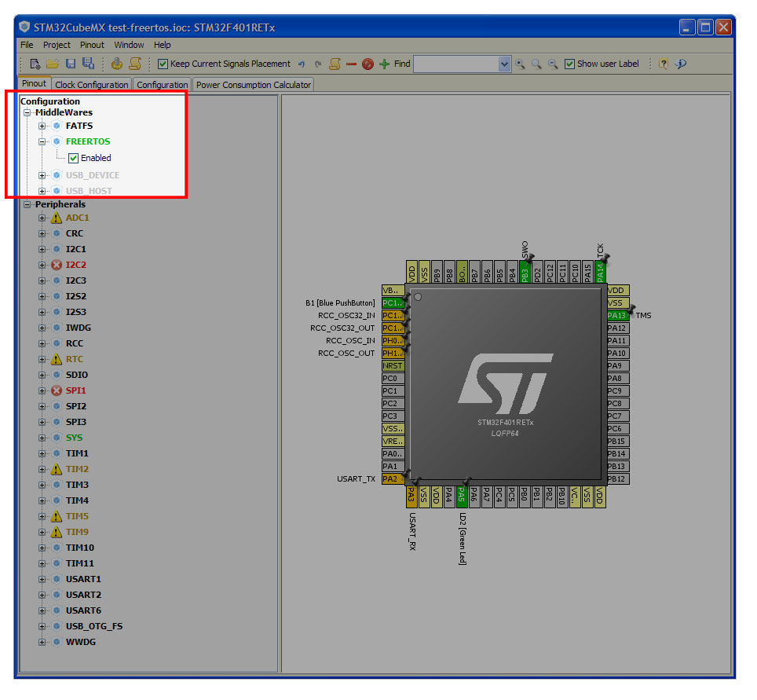Open the Pinout menu
Viewport: 757px width, 700px height.
(92, 45)
